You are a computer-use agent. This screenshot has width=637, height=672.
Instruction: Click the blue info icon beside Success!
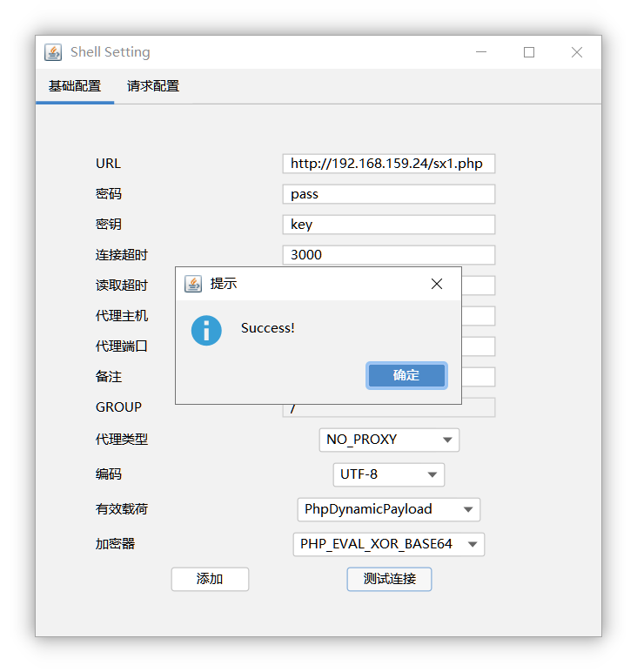[206, 331]
